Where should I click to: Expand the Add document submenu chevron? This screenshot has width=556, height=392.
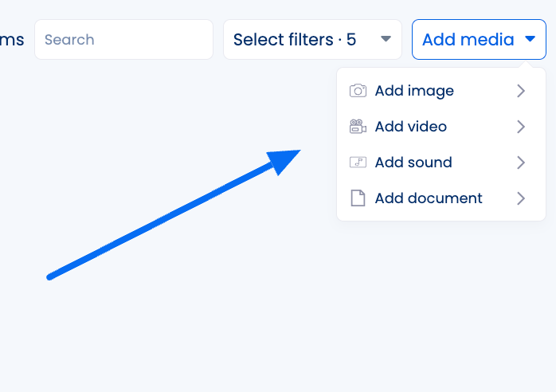click(520, 198)
